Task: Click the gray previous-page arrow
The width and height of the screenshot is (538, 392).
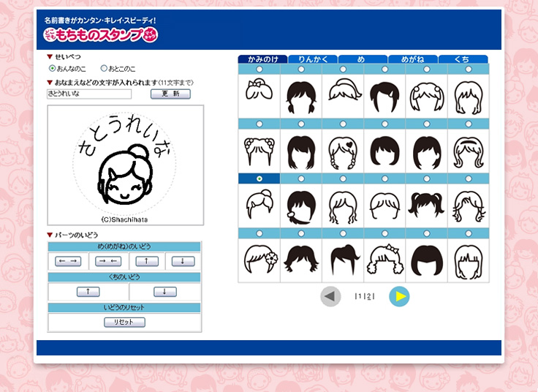Action: coord(330,297)
